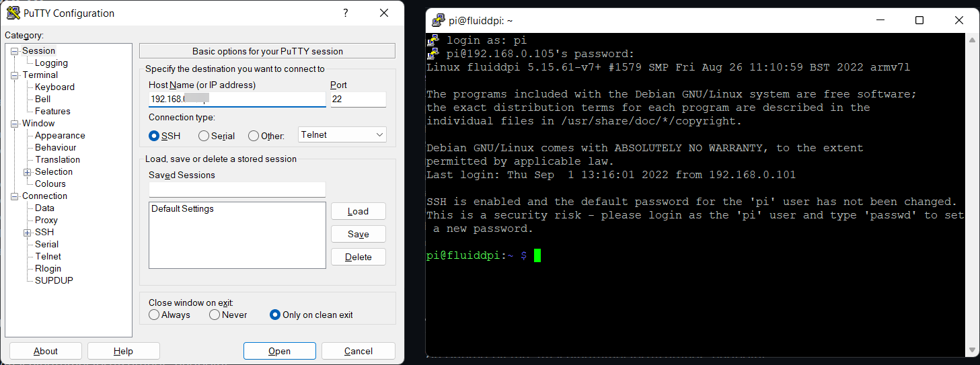Choose Always for close window on exit
This screenshot has height=365, width=980.
coord(154,315)
